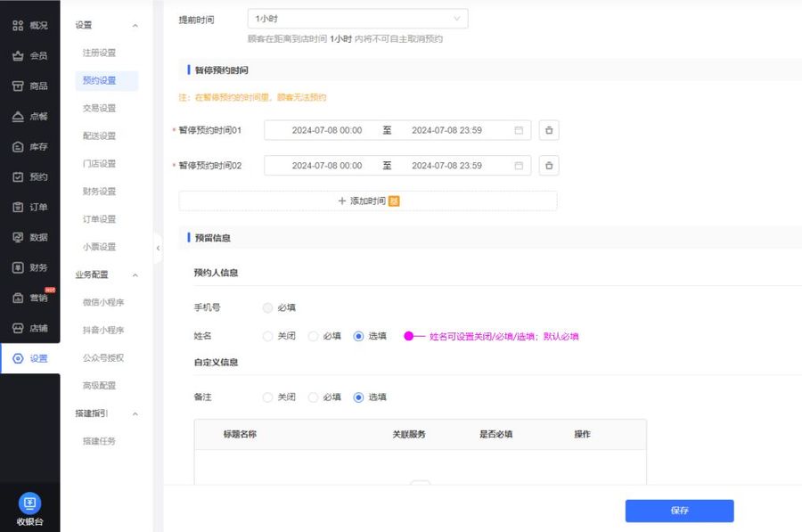Click the 收银台 cashier icon
Screen dimensions: 802x532
tap(29, 503)
